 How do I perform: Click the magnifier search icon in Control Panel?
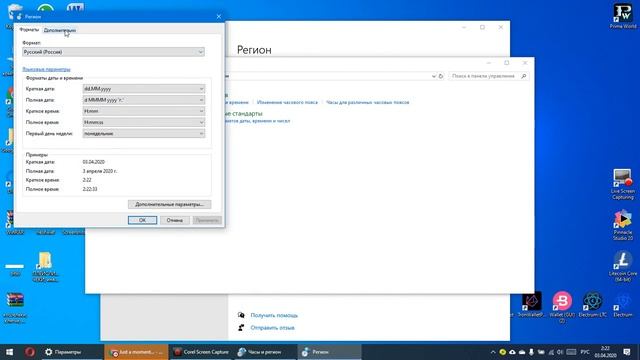pos(523,76)
